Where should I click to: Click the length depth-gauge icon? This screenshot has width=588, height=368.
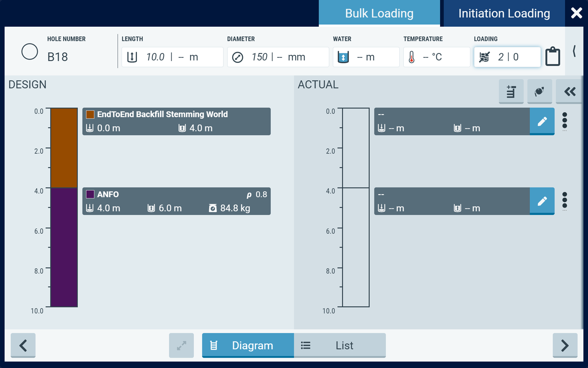tap(132, 57)
